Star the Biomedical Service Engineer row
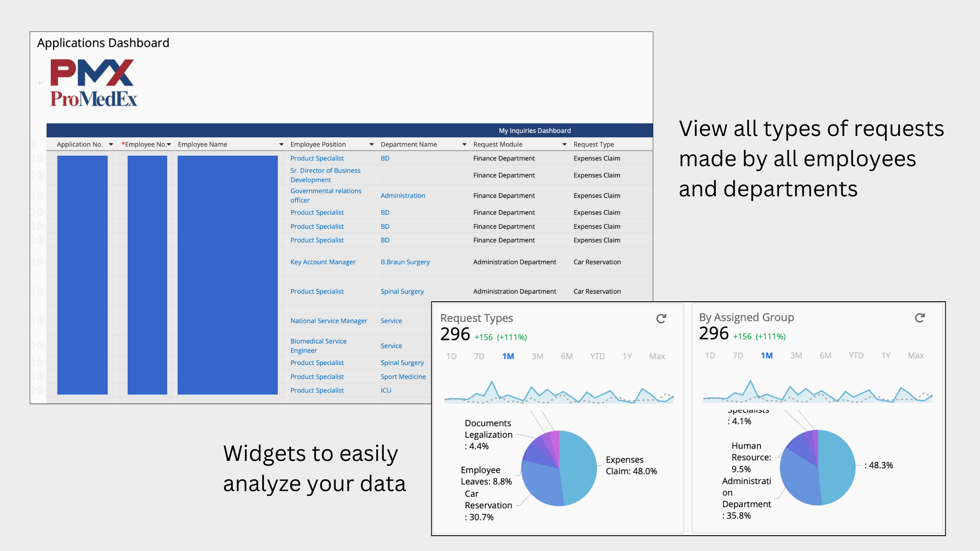 (x=40, y=345)
